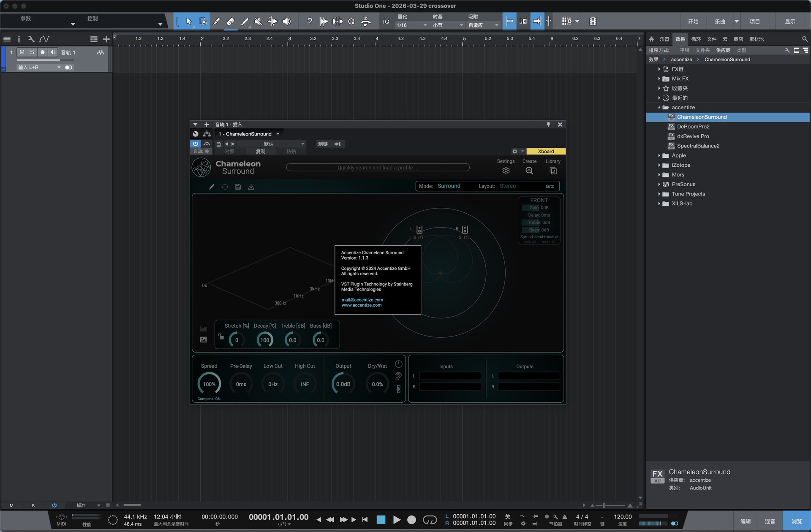The width and height of the screenshot is (811, 532).
Task: Open Chameleon Surround Settings gear
Action: (506, 171)
